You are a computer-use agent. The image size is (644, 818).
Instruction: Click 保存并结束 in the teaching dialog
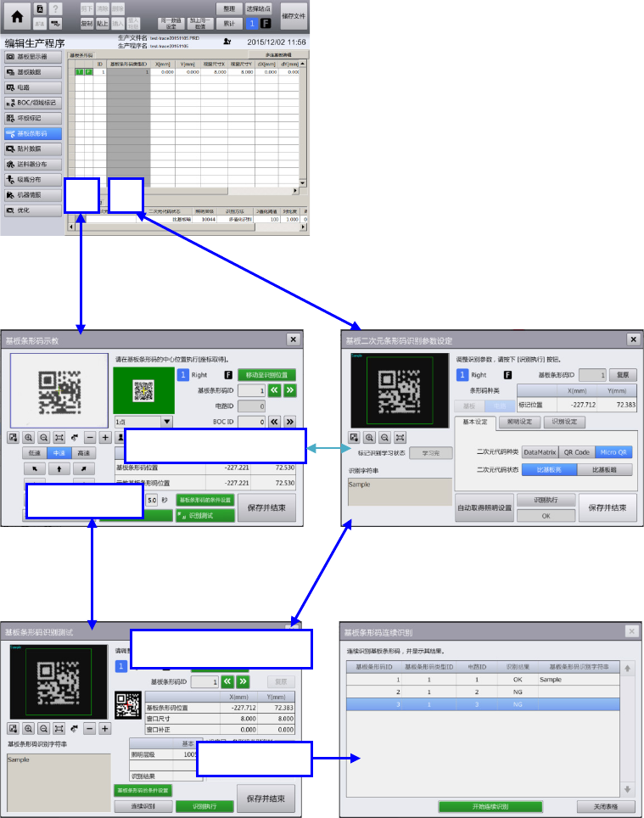(x=266, y=507)
